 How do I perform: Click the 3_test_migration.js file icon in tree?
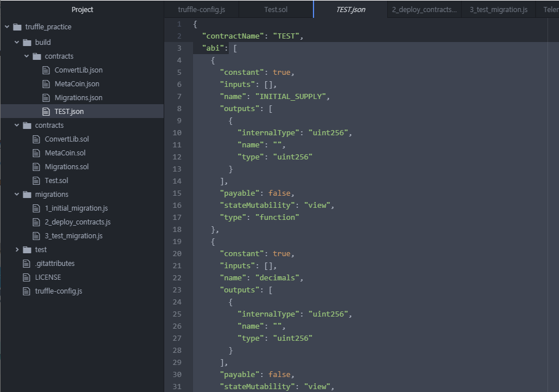pos(36,235)
